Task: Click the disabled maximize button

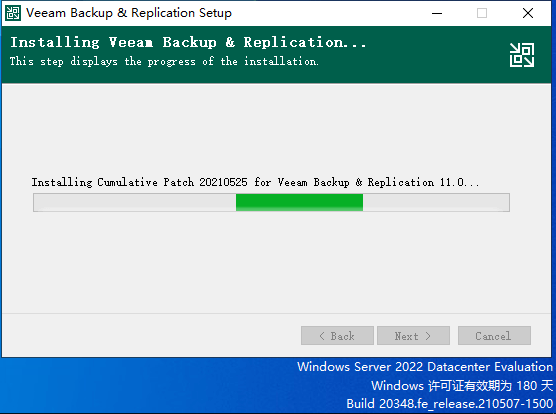Action: point(482,13)
